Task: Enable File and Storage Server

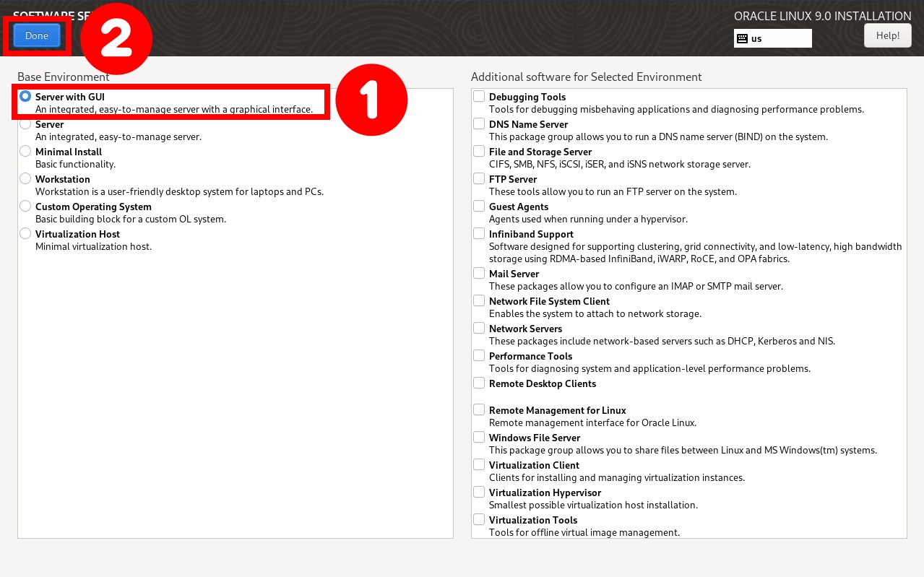Action: click(x=479, y=152)
